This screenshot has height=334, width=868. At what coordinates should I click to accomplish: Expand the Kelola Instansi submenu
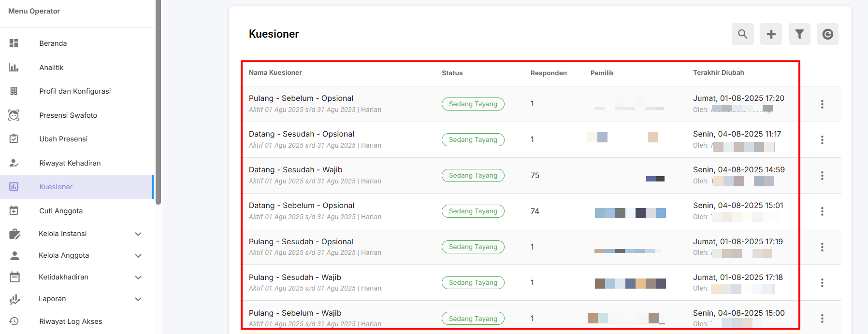click(x=138, y=234)
